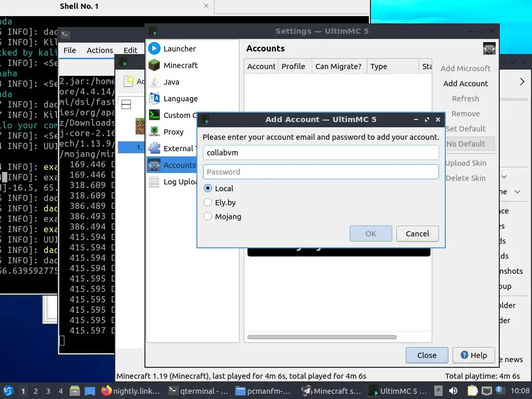Screen dimensions: 532x399
Task: Click the 10:08 taskbar clock
Action: click(520, 391)
